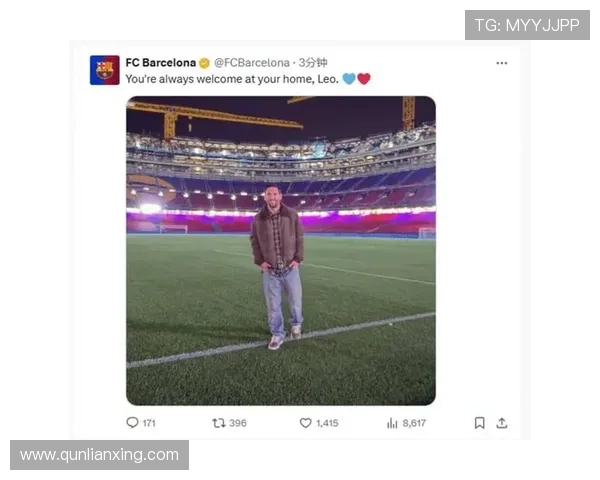Screen dimensions: 600x480
Task: Click the share upload icon
Action: [502, 423]
